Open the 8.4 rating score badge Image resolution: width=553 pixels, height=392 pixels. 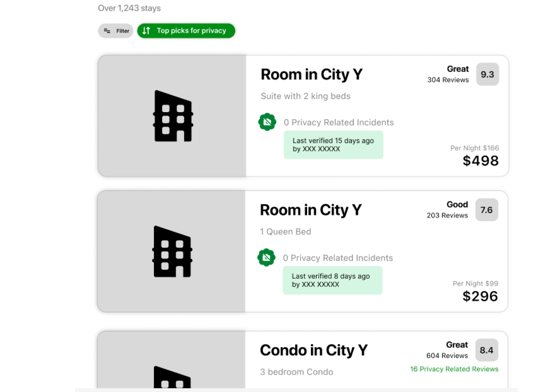pos(486,350)
